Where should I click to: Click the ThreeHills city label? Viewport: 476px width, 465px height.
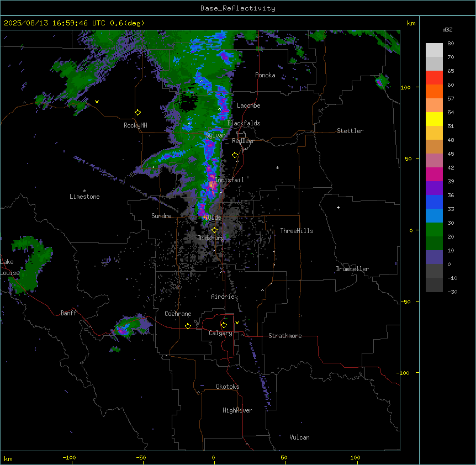297,231
